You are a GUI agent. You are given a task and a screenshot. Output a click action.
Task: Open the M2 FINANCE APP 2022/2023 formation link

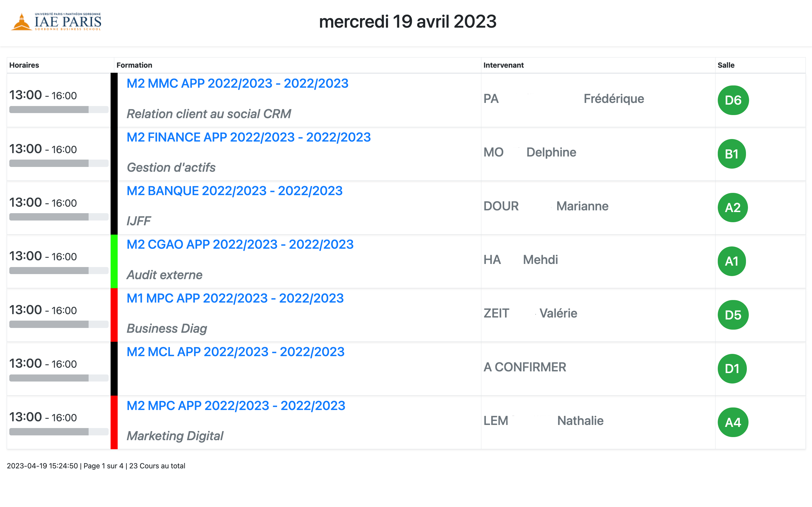(x=249, y=137)
